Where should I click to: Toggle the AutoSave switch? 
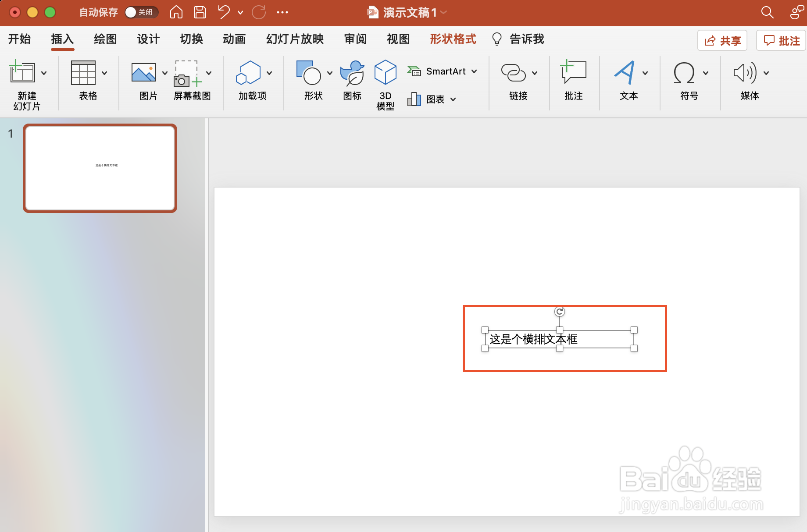coord(141,12)
